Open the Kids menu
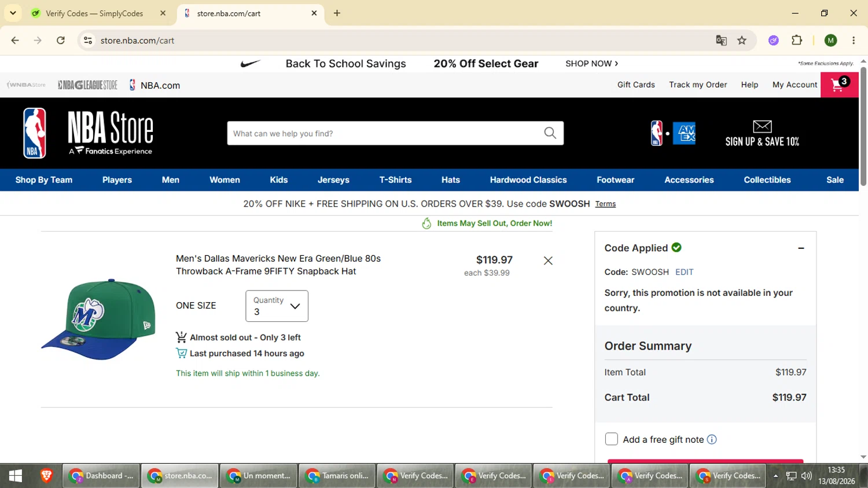The image size is (868, 488). [x=279, y=180]
